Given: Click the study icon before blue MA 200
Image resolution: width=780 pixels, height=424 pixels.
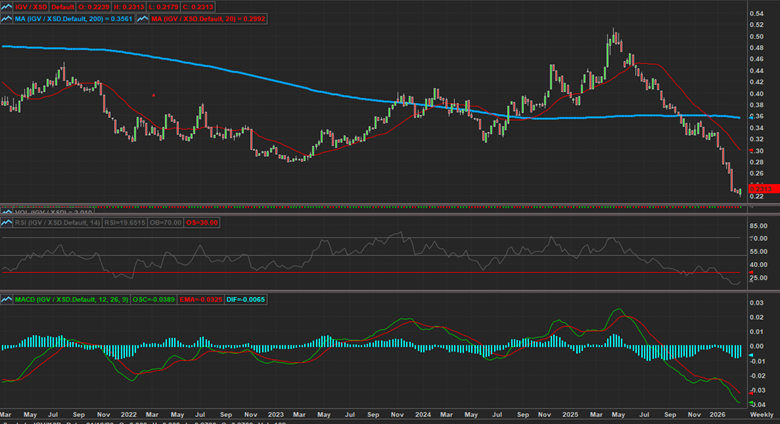Looking at the screenshot, I should (7, 17).
